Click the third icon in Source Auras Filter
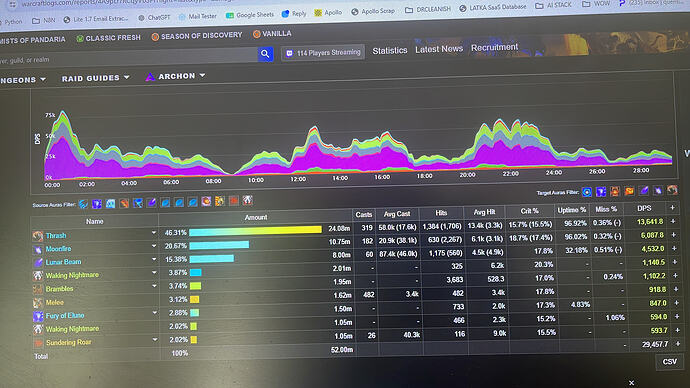690x388 pixels. pyautogui.click(x=110, y=204)
